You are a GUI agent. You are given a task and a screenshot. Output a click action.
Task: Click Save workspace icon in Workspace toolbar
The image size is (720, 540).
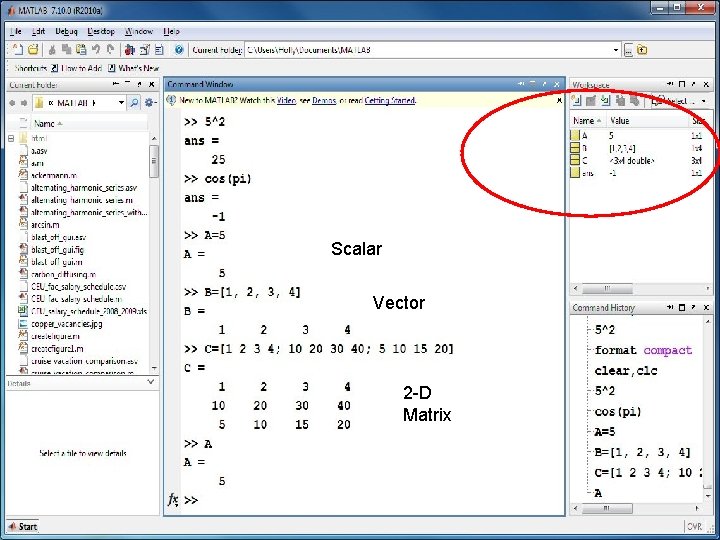tap(620, 101)
